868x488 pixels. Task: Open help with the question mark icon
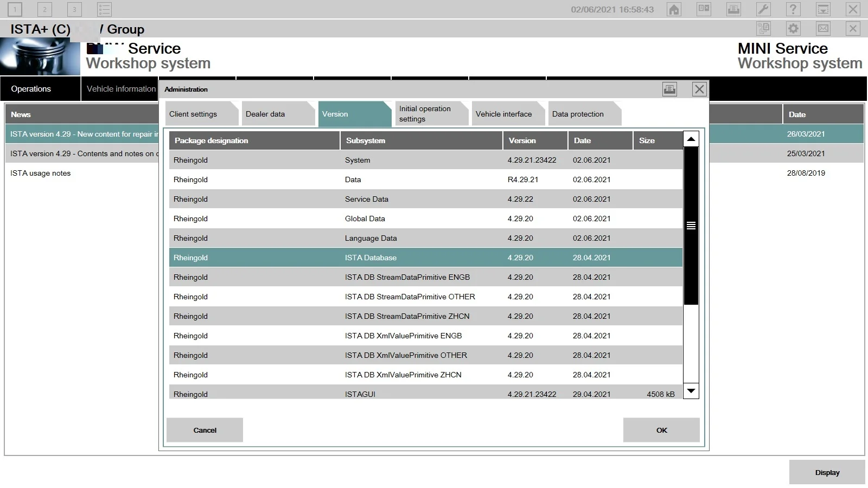pos(793,9)
